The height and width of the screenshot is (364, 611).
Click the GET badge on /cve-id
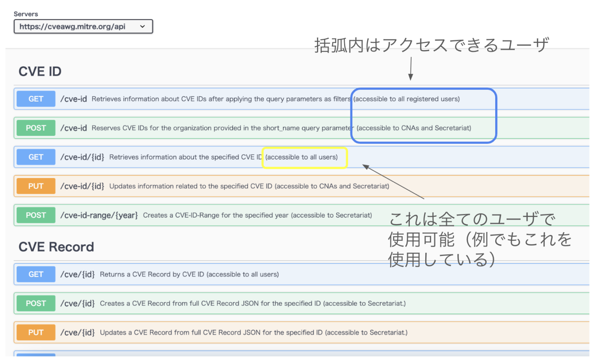tap(35, 99)
